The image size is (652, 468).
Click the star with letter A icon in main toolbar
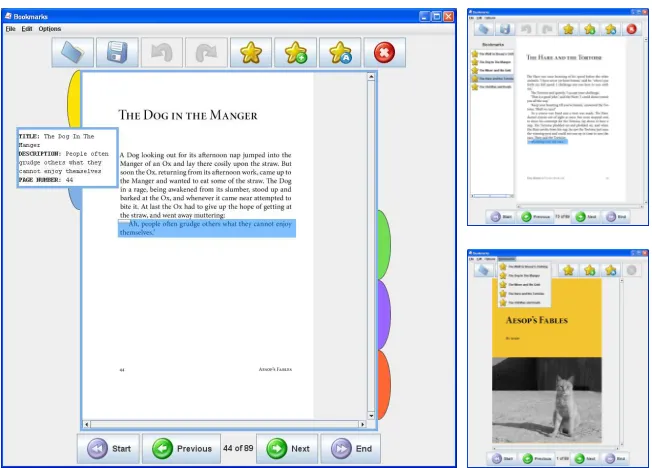coord(340,52)
